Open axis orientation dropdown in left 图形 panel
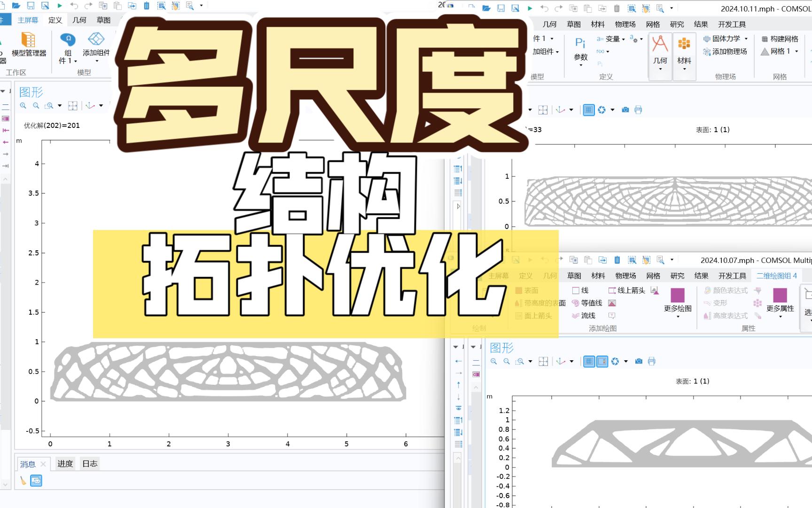This screenshot has width=812, height=508. click(x=101, y=106)
